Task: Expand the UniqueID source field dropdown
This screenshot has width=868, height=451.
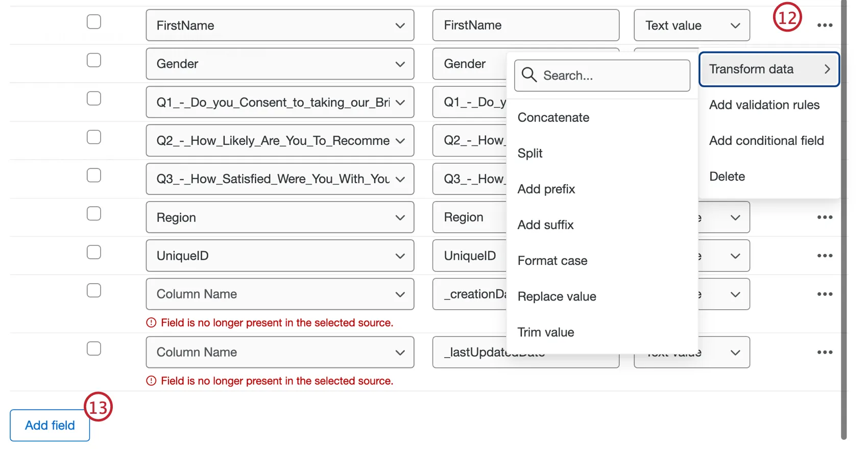Action: tap(280, 256)
